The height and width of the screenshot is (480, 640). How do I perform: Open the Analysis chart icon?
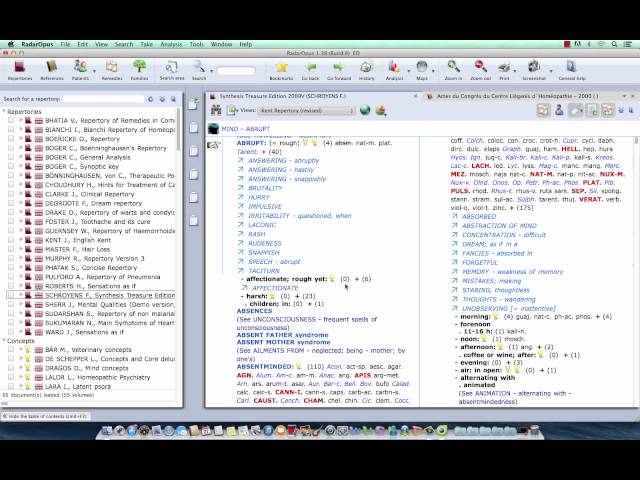click(x=394, y=67)
